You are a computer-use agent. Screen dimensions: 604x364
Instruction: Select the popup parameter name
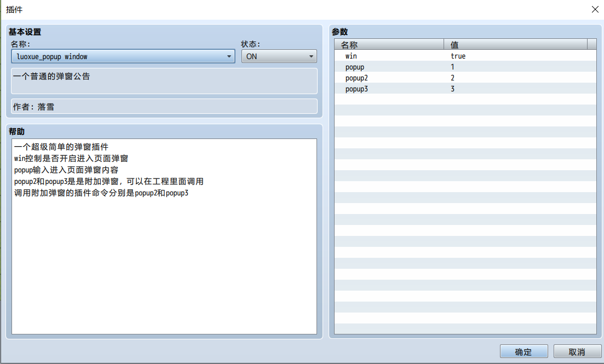pyautogui.click(x=355, y=67)
